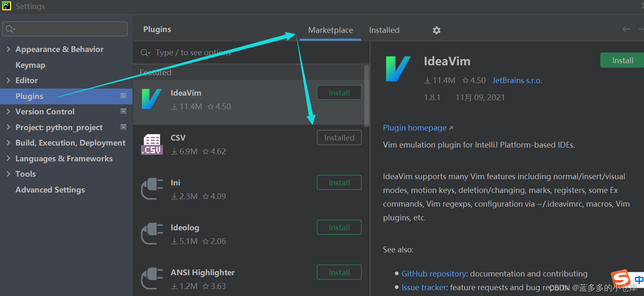Click the ANSI Highlighter plugin icon
The width and height of the screenshot is (644, 296).
tap(152, 279)
